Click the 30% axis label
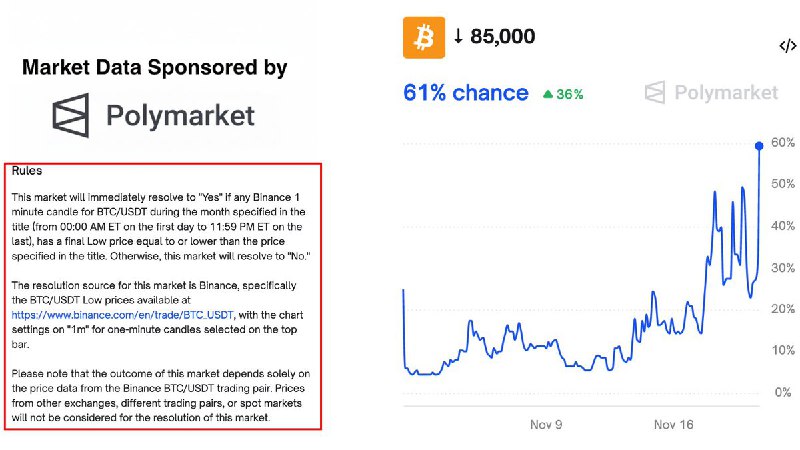The height and width of the screenshot is (450, 800). click(x=784, y=268)
